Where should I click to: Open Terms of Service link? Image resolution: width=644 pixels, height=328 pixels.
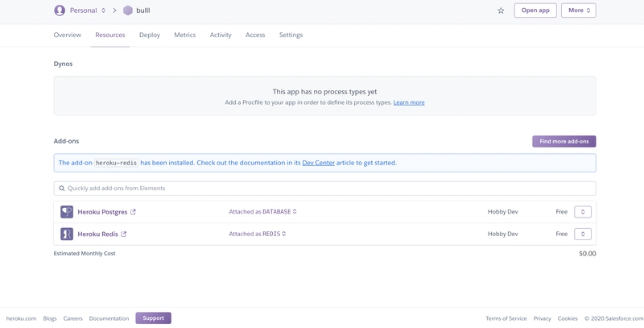coord(506,318)
